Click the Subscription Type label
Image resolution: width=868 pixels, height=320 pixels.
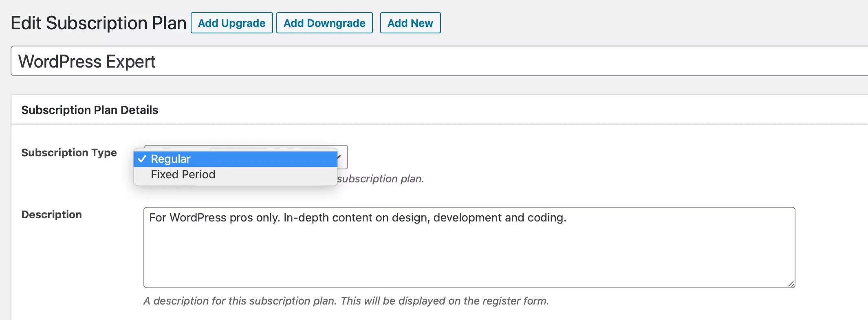[69, 153]
